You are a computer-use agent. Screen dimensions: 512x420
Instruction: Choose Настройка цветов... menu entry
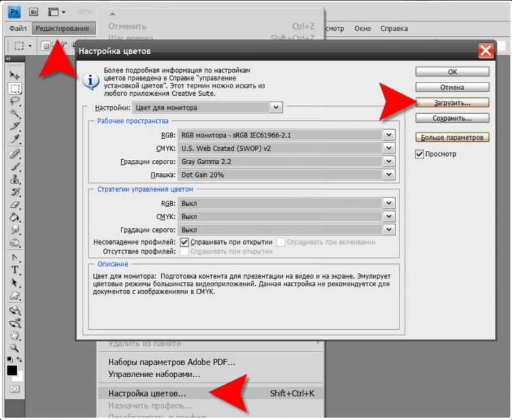pos(211,394)
